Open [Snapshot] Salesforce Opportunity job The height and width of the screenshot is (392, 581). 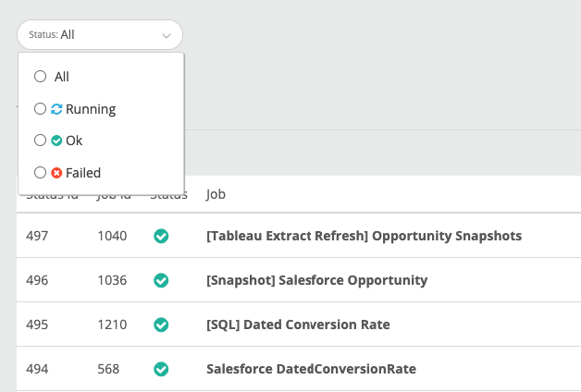click(x=316, y=280)
